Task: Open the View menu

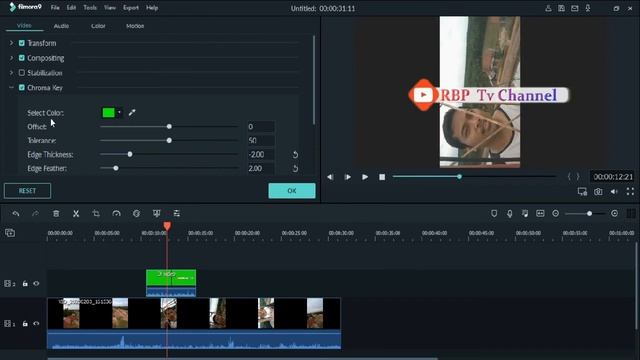Action: (109, 8)
